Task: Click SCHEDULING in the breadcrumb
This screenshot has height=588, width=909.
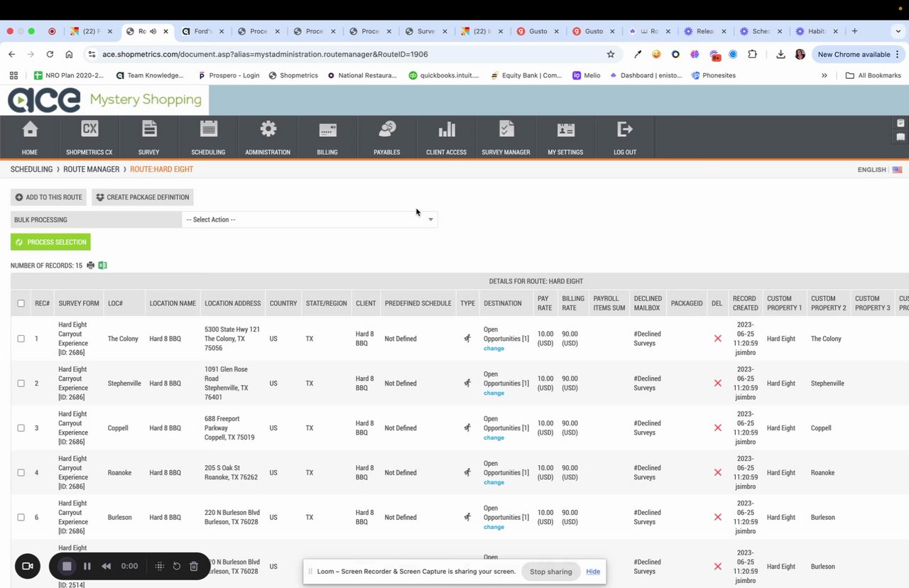Action: coord(31,170)
